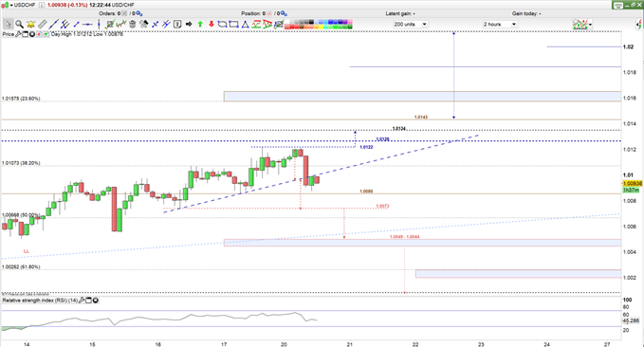644x347 pixels.
Task: Click the Gain today label
Action: coord(526,13)
